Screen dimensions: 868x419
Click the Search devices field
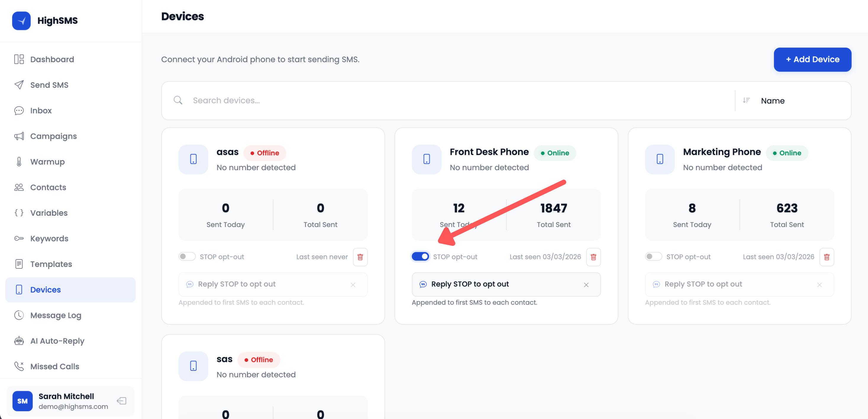438,100
